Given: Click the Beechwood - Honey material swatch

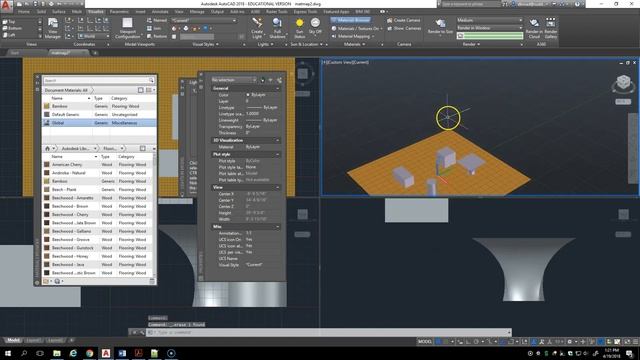Looking at the screenshot, I should 47,256.
